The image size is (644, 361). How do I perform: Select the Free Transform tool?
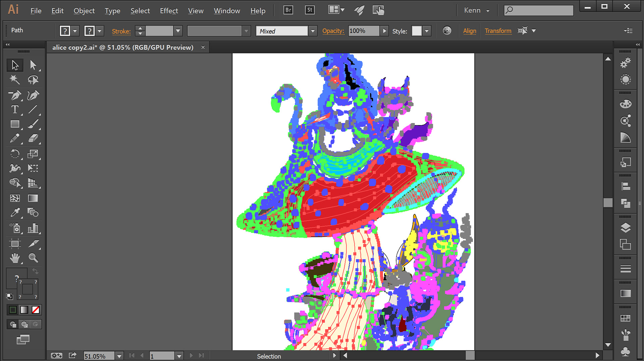pos(33,168)
